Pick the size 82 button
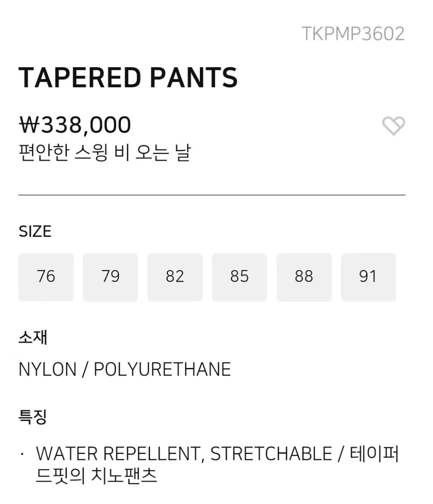This screenshot has height=504, width=433. pyautogui.click(x=175, y=277)
